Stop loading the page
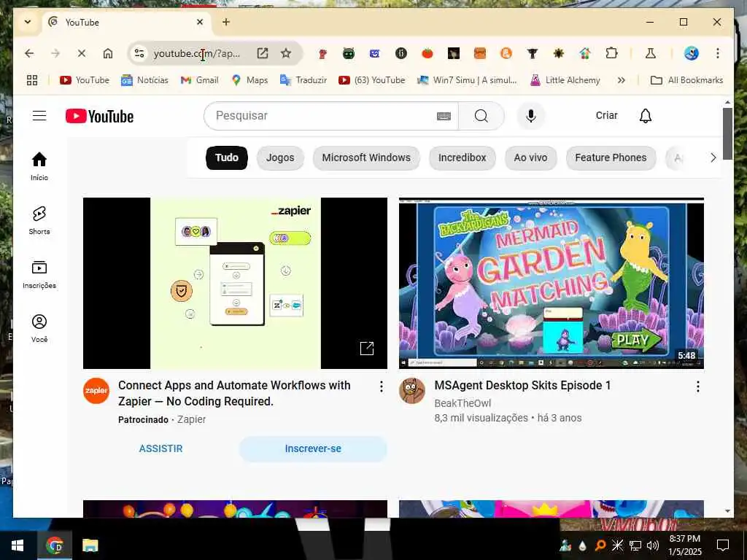The height and width of the screenshot is (560, 747). pos(82,53)
